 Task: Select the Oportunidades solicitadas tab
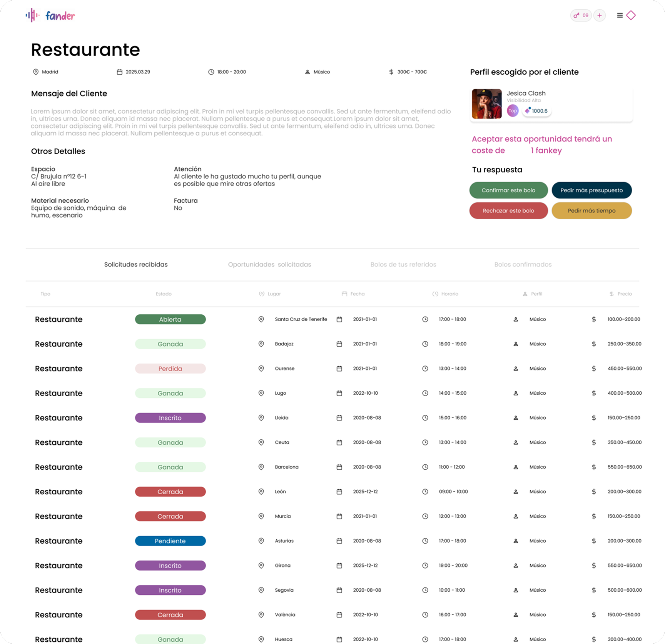[x=269, y=264]
